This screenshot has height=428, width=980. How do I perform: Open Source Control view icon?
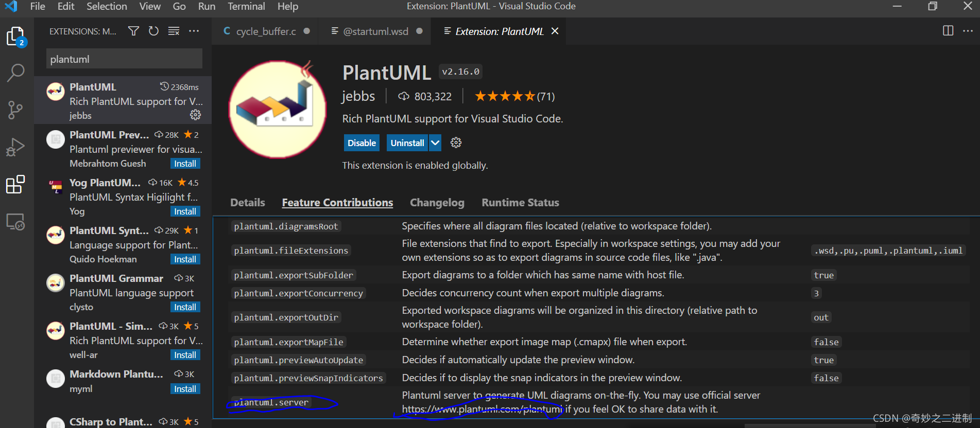tap(15, 110)
